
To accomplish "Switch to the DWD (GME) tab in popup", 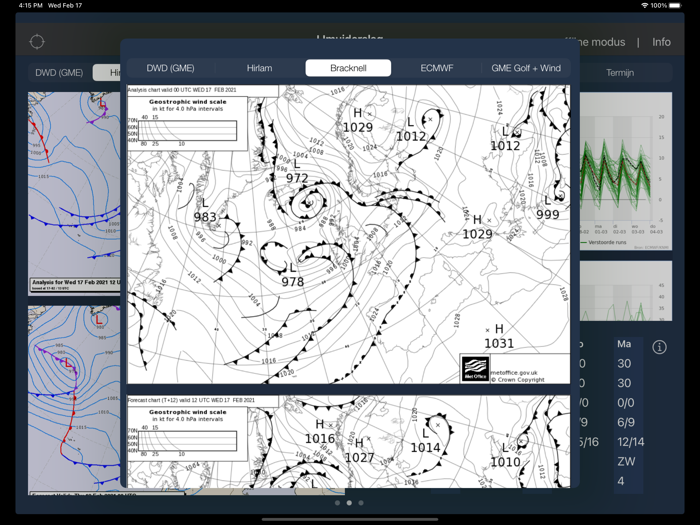I will [x=171, y=68].
